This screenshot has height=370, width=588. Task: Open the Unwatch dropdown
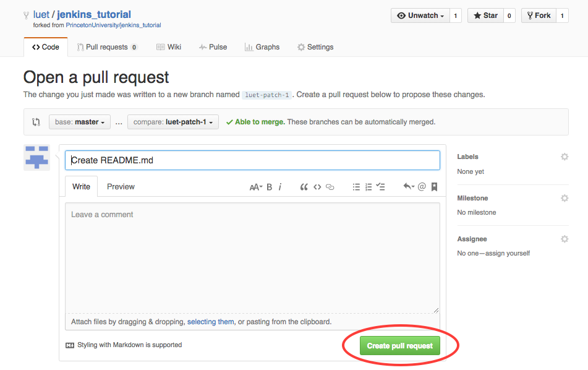point(420,15)
